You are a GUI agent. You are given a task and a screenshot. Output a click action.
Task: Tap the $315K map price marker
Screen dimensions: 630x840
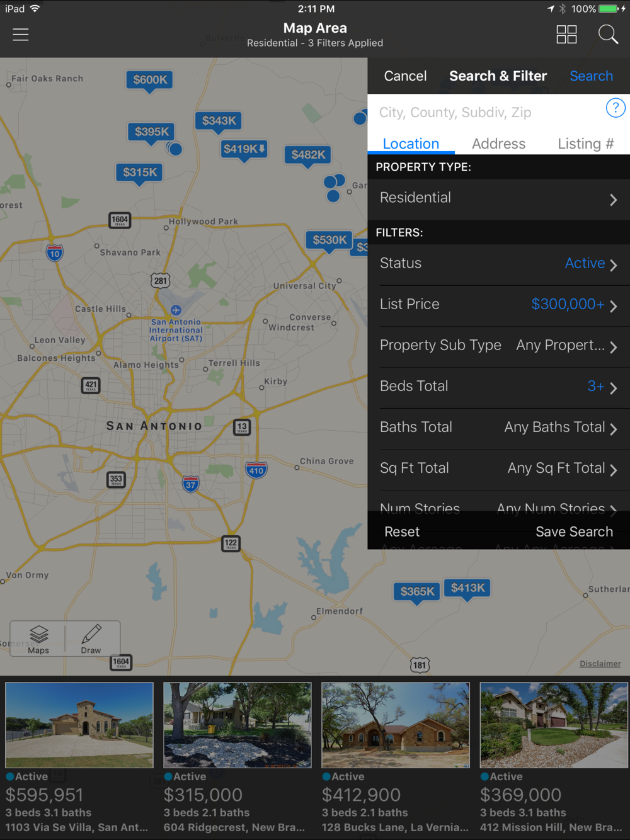click(x=140, y=173)
